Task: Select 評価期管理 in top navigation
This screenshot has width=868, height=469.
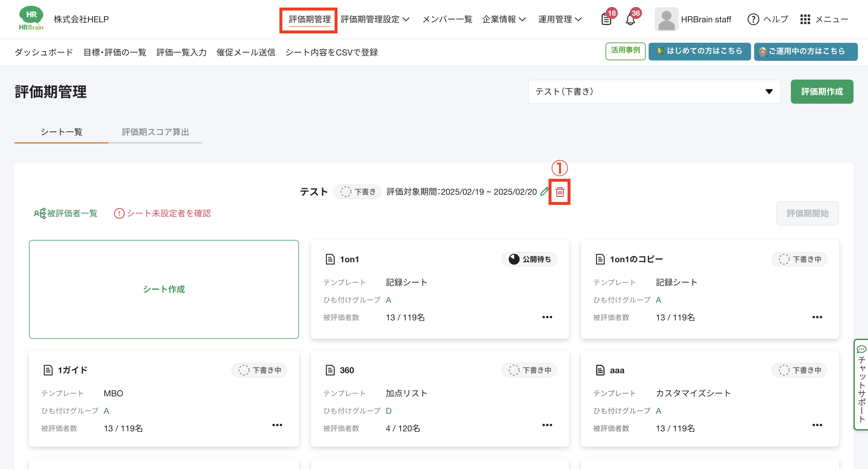Action: click(309, 19)
